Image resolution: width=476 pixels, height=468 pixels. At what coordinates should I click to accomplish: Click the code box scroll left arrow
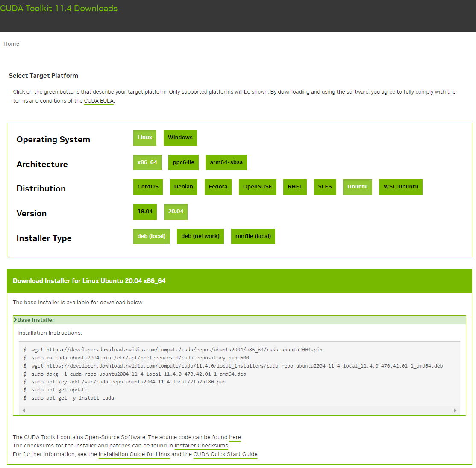[x=24, y=411]
